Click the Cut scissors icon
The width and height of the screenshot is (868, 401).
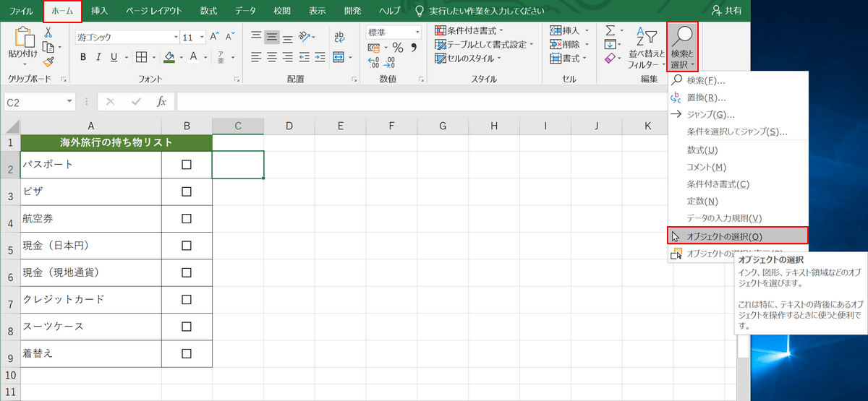(48, 33)
